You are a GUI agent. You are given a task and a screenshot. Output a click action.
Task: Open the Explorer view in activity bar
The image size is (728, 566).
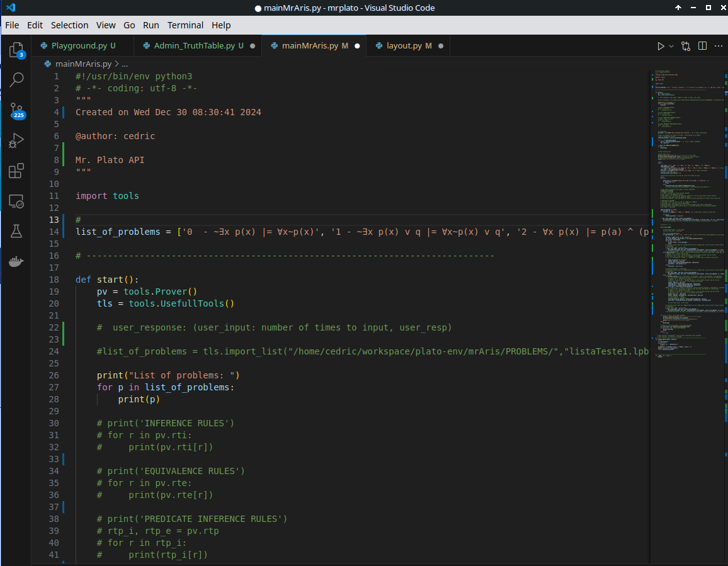tap(16, 50)
